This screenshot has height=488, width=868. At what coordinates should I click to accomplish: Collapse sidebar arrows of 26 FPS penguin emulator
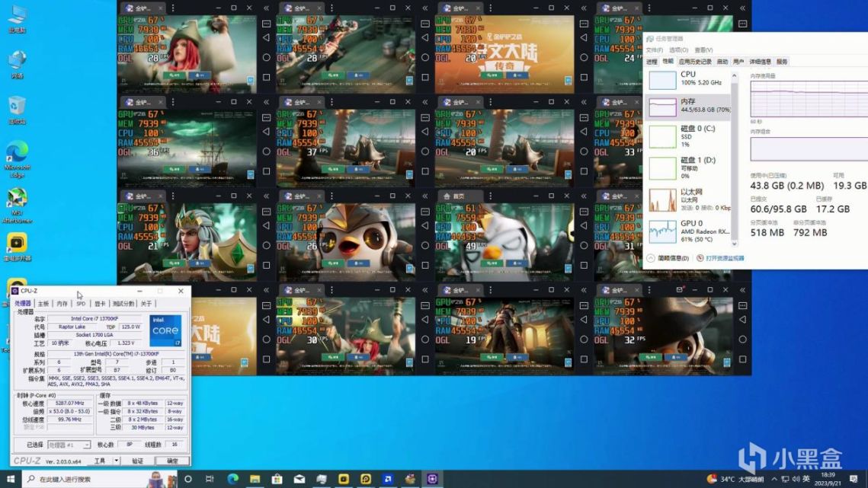[425, 196]
